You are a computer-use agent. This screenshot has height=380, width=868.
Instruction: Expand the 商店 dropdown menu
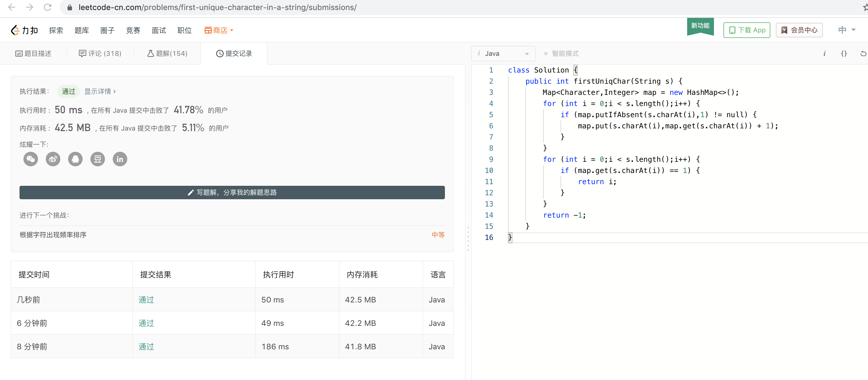coord(219,30)
